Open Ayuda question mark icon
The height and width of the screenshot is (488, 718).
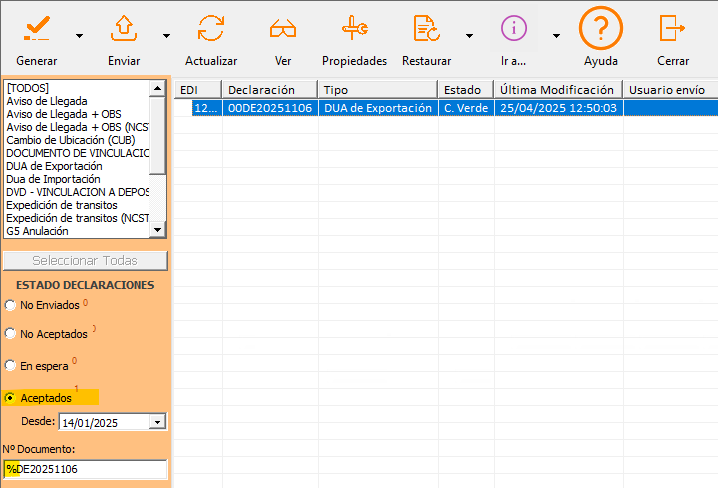click(600, 28)
